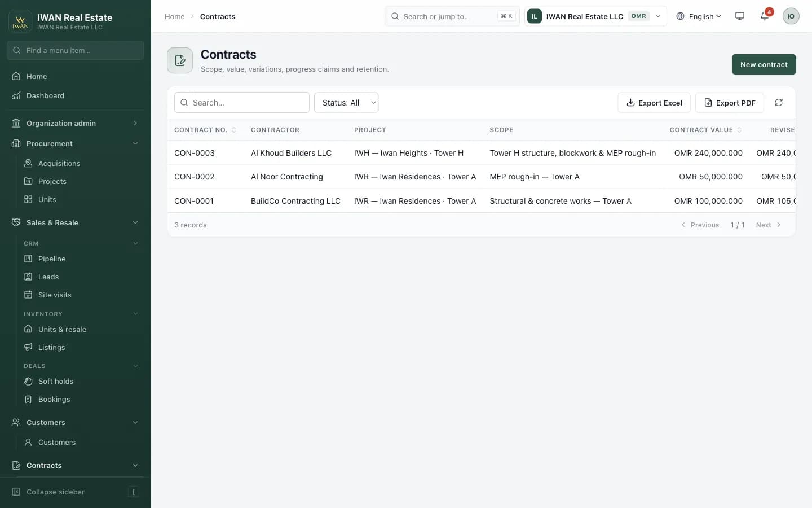The width and height of the screenshot is (812, 508).
Task: Open the IWAN Real Estate LLC organization switcher
Action: pos(595,16)
